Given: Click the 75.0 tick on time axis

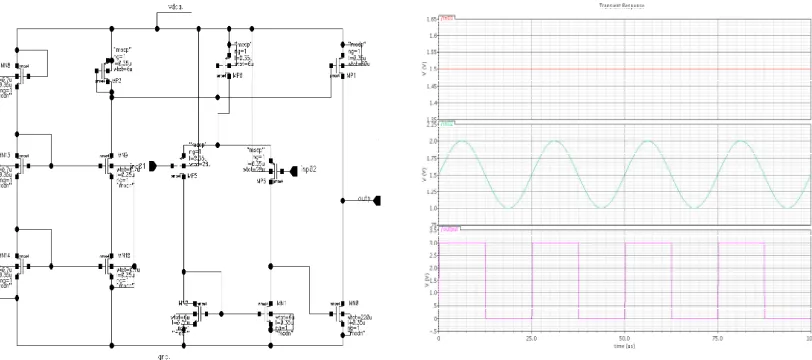Looking at the screenshot, I should point(718,338).
